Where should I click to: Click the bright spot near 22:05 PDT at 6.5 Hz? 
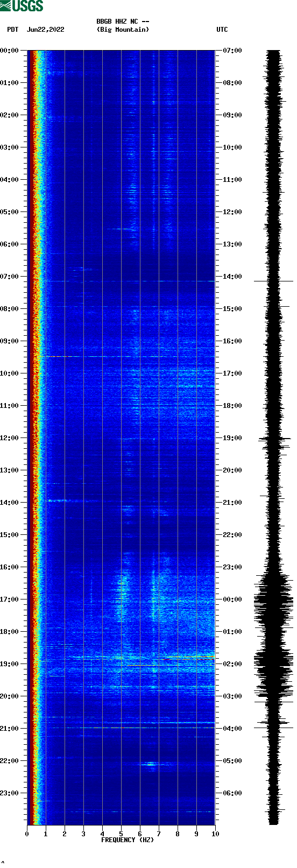click(150, 764)
